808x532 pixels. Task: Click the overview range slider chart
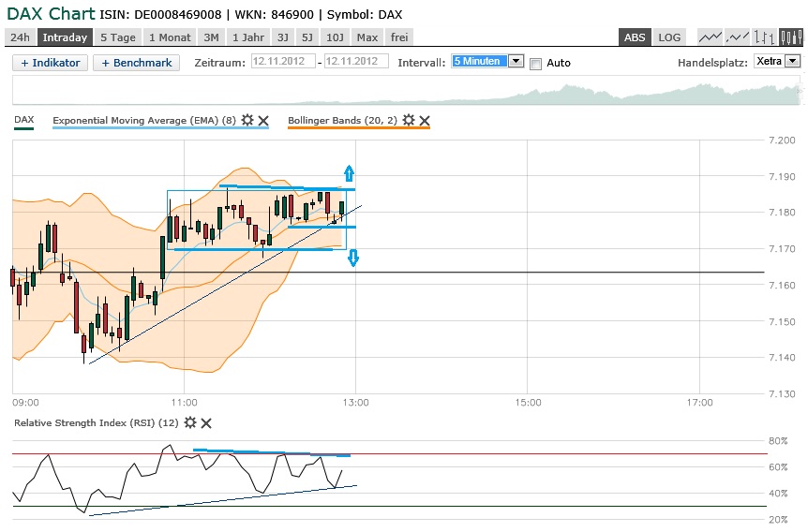[x=407, y=91]
